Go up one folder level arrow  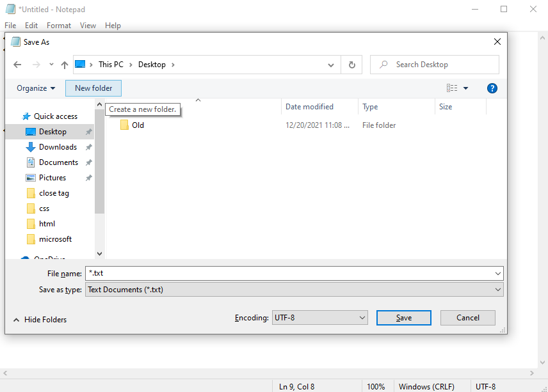pos(64,65)
